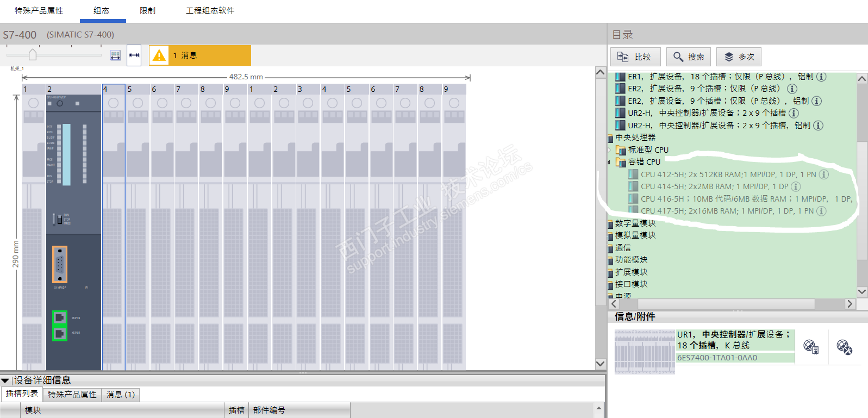Show info for UR2-H 2 x 9 rack without 铝制

click(x=794, y=113)
